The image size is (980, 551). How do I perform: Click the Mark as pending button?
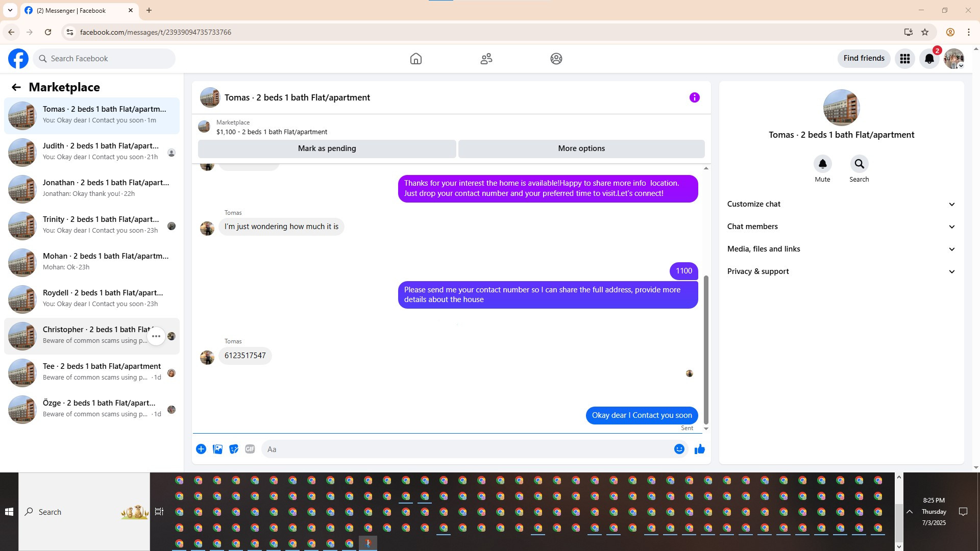point(327,148)
